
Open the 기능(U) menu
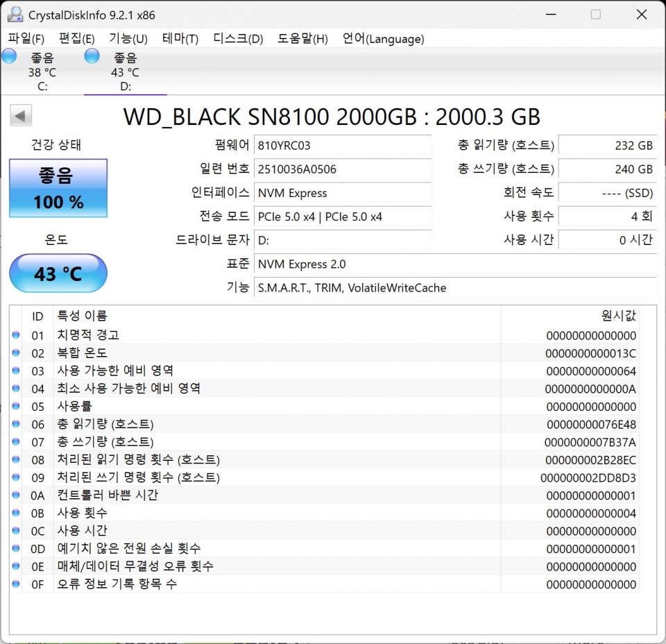(128, 39)
